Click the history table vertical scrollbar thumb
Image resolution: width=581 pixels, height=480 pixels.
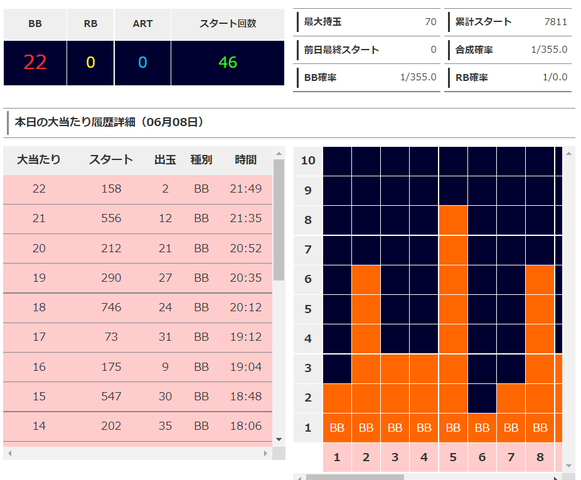[x=279, y=220]
